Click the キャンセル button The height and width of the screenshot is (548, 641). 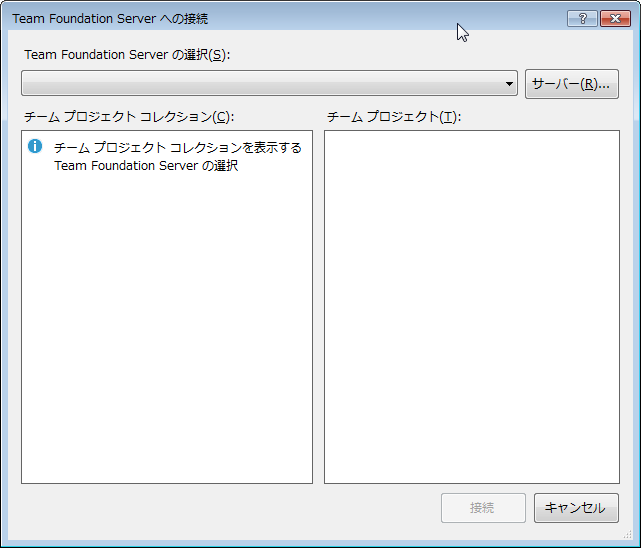coord(576,508)
